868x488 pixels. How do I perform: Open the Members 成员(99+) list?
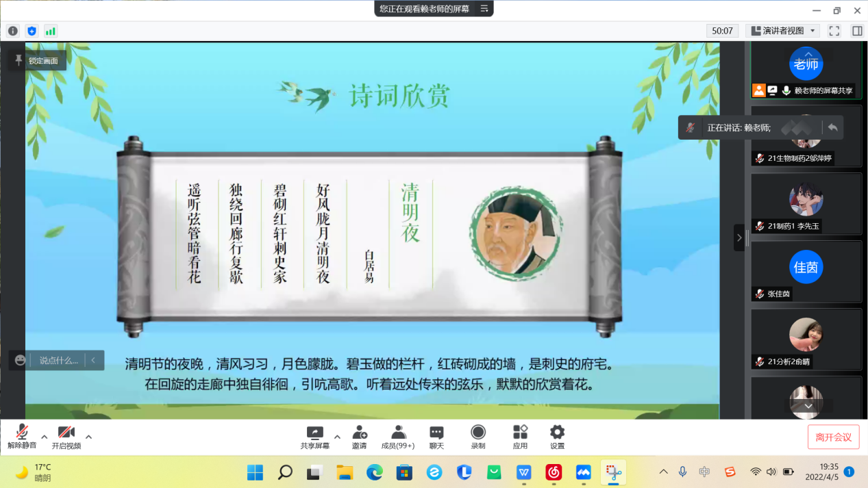pyautogui.click(x=398, y=437)
